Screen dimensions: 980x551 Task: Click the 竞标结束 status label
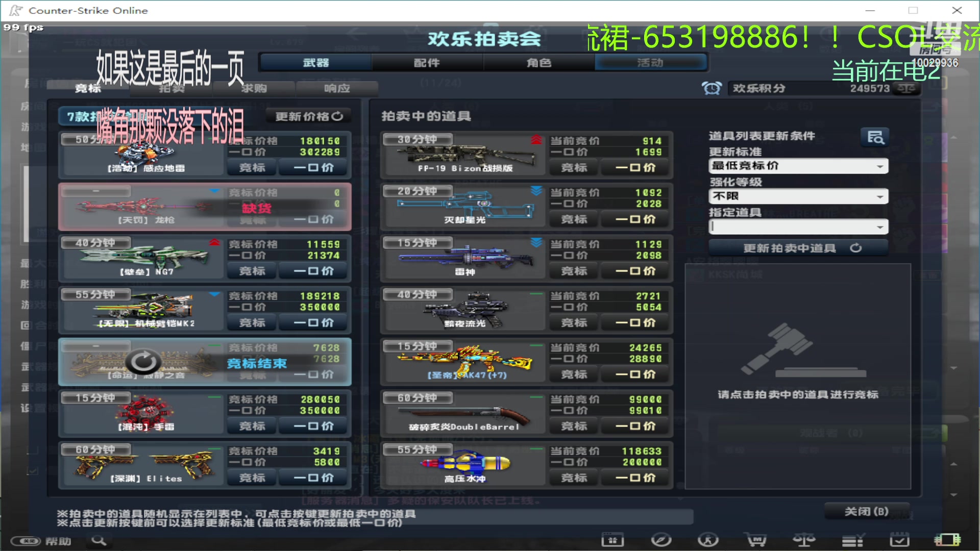[x=257, y=363]
